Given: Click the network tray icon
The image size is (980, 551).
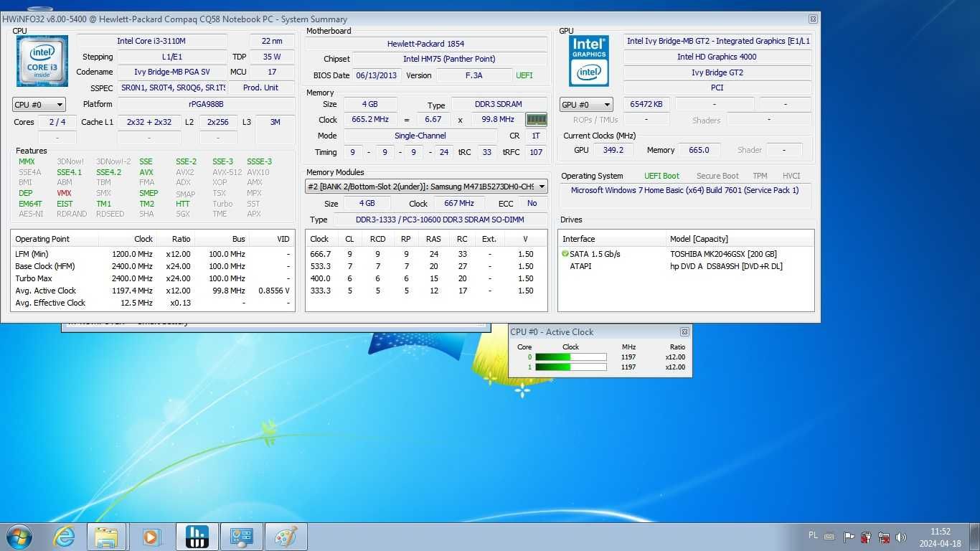Looking at the screenshot, I should click(884, 537).
